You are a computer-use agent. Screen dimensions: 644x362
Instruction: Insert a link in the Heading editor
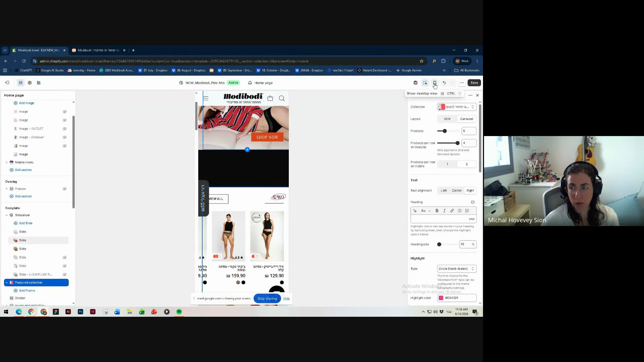(452, 211)
